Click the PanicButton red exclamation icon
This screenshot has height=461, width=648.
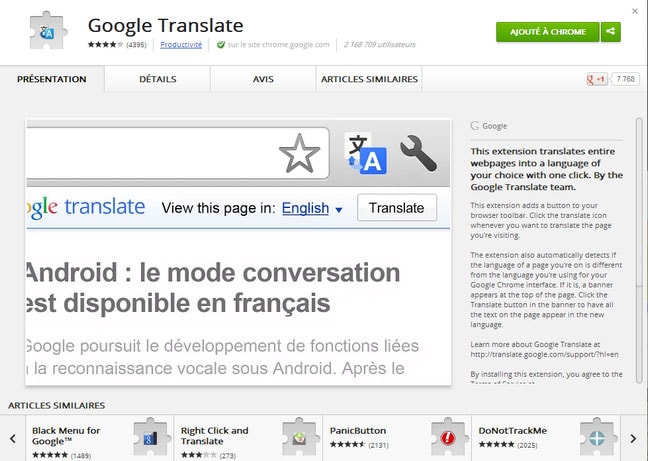(x=448, y=438)
